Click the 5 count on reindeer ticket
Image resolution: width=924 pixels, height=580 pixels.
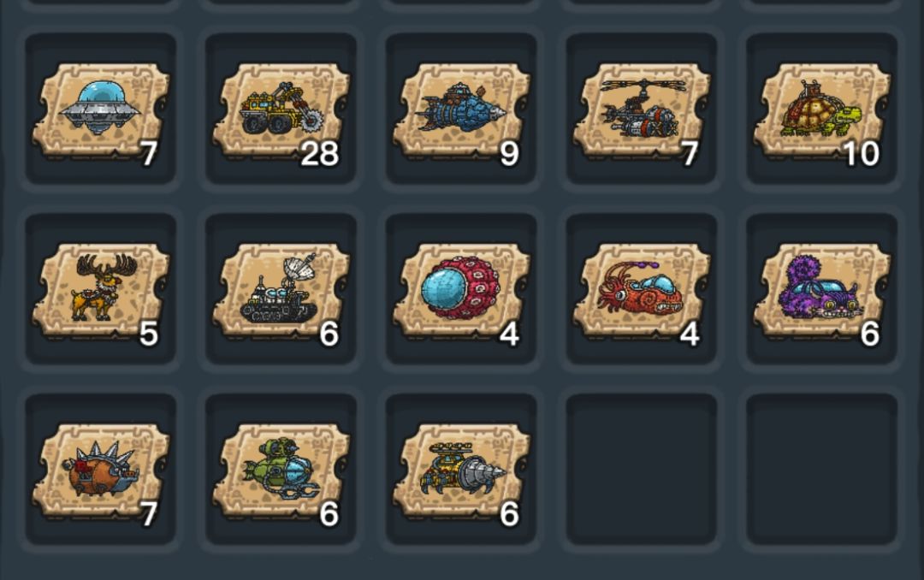[x=149, y=334]
